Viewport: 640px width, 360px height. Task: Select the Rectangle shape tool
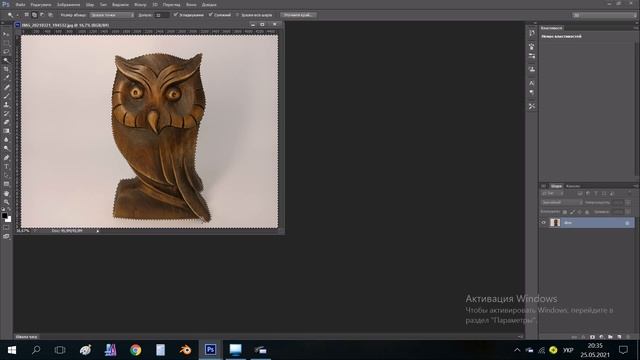click(6, 184)
